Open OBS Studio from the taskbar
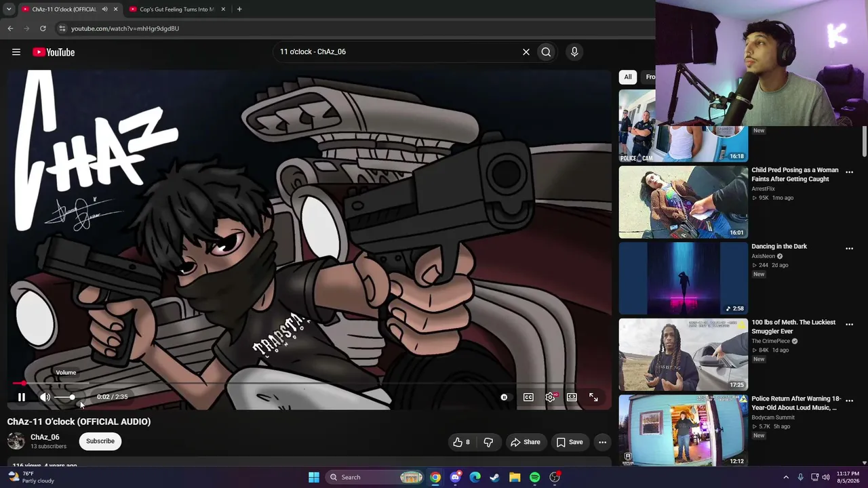The width and height of the screenshot is (868, 488). click(x=555, y=477)
